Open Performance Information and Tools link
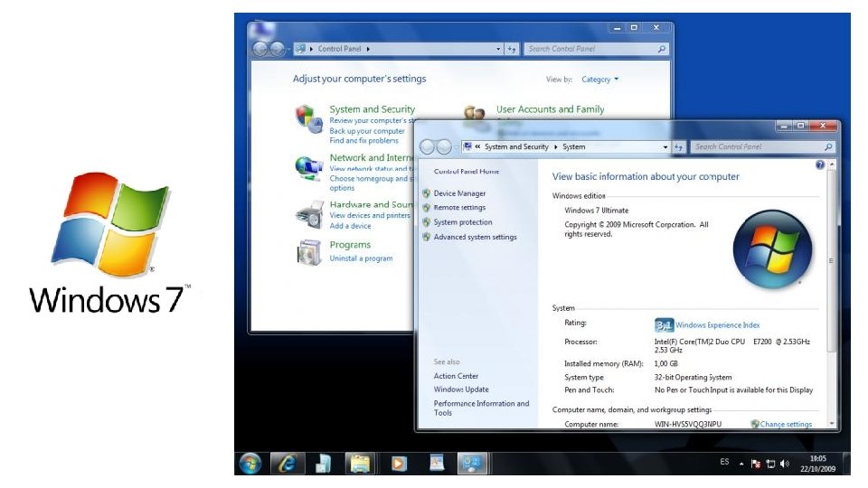This screenshot has height=488, width=868. [x=481, y=408]
